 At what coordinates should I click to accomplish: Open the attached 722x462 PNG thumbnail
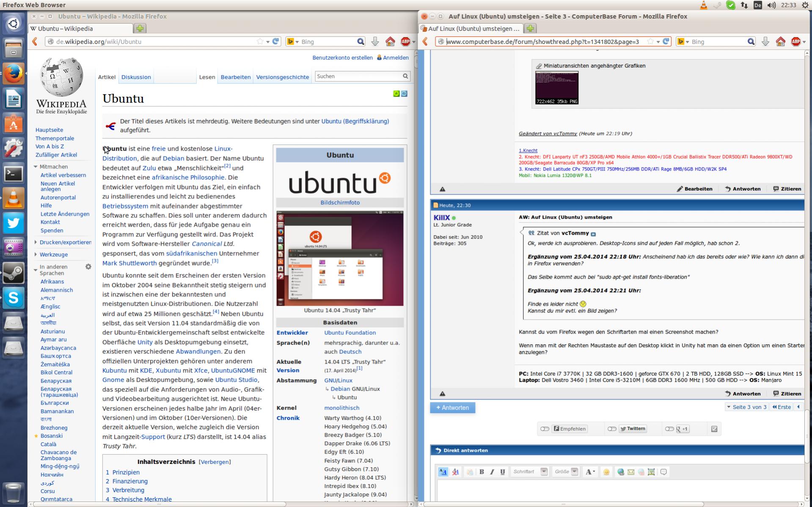(x=556, y=88)
